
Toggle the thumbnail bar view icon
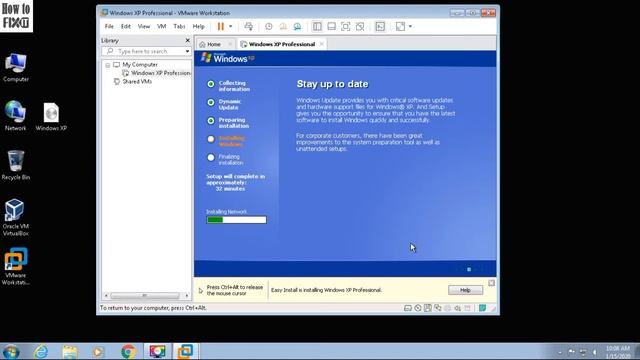[331, 27]
